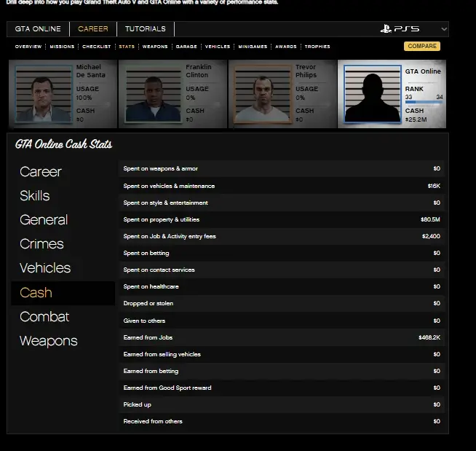Select Crimes in the stats sidebar
The height and width of the screenshot is (451, 476).
click(41, 244)
